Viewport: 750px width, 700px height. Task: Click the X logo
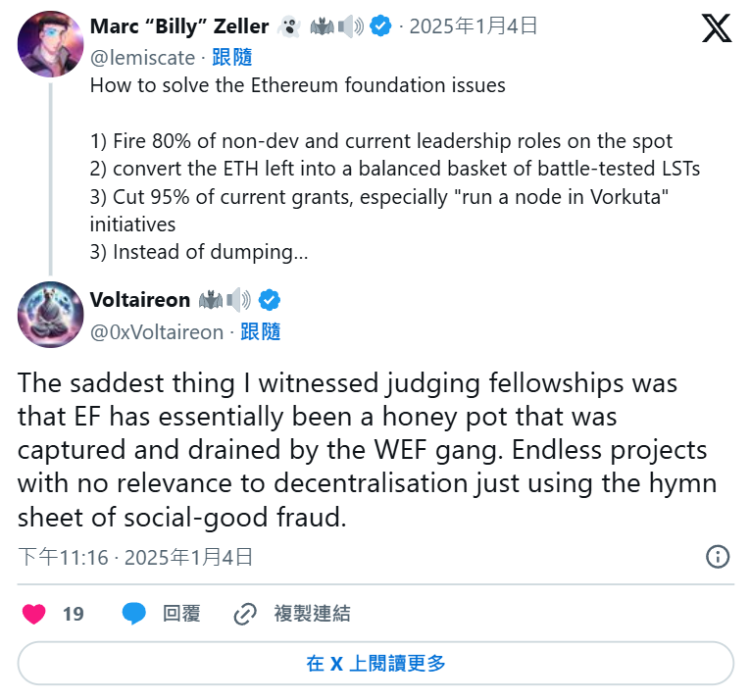point(717,27)
